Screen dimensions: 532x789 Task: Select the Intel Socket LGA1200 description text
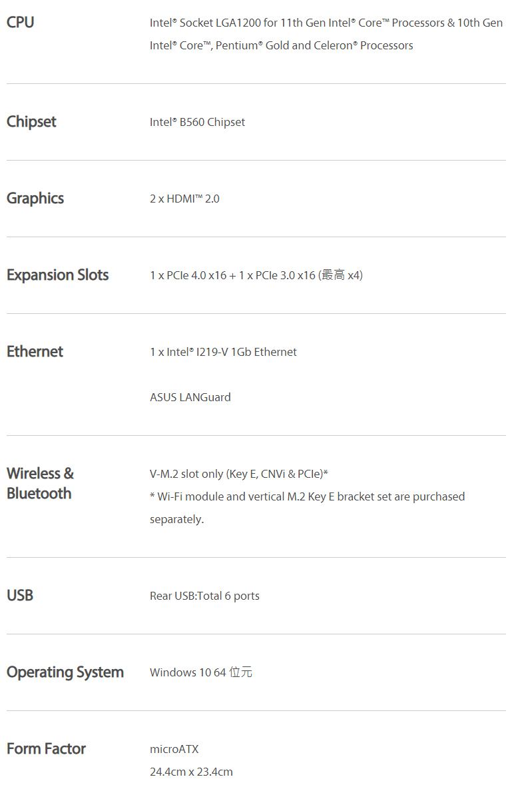click(x=326, y=34)
